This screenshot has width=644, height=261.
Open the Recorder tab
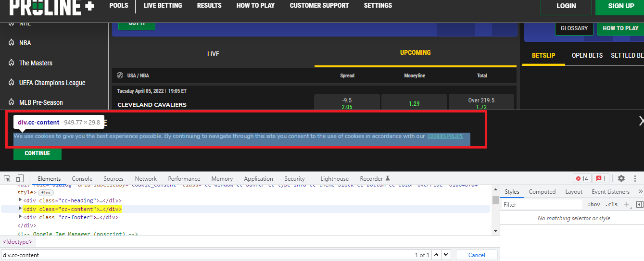(x=375, y=178)
